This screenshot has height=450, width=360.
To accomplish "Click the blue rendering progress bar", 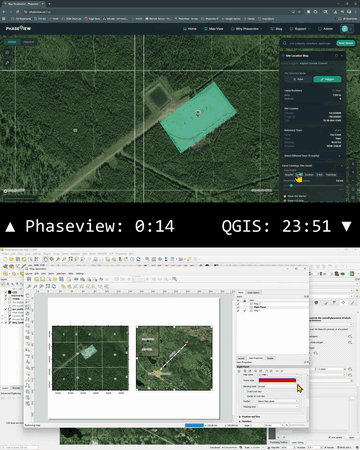I will click(194, 425).
